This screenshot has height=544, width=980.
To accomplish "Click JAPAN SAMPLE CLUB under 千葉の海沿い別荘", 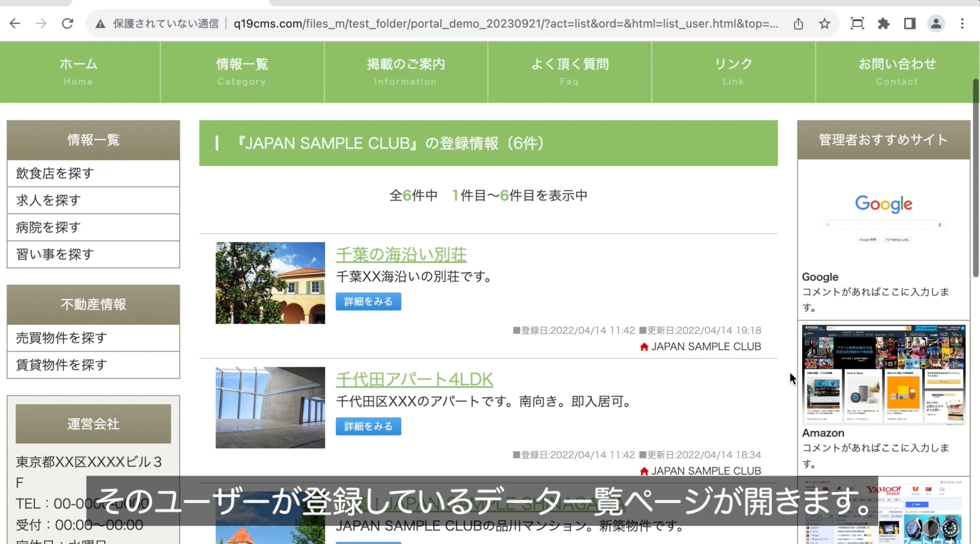I will (x=706, y=347).
